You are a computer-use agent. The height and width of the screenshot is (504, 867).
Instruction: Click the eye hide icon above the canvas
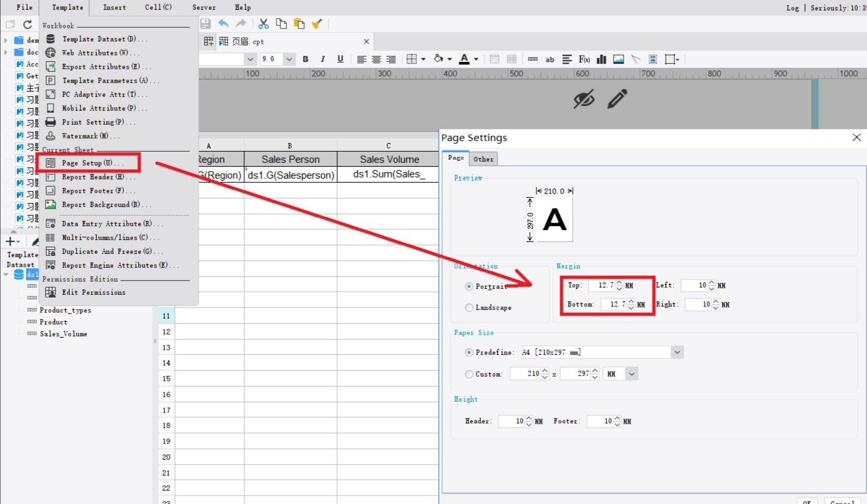click(583, 99)
